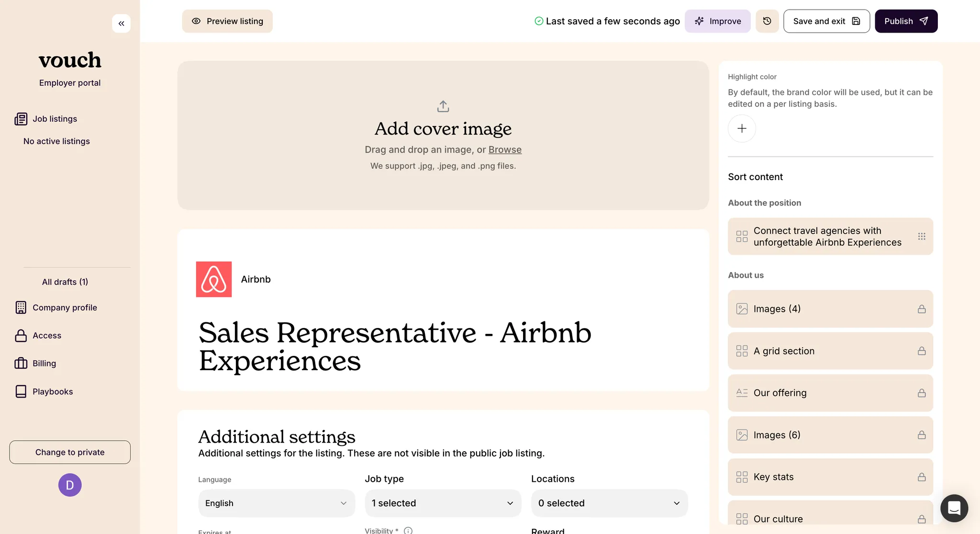Click "Connect travel agencies" sort item text
Viewport: 980px width, 534px height.
pyautogui.click(x=827, y=237)
